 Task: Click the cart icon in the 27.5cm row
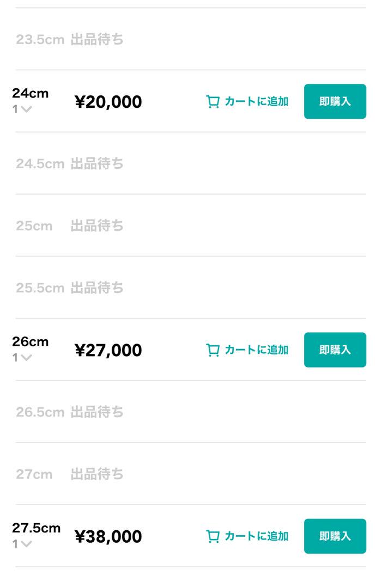coord(213,536)
